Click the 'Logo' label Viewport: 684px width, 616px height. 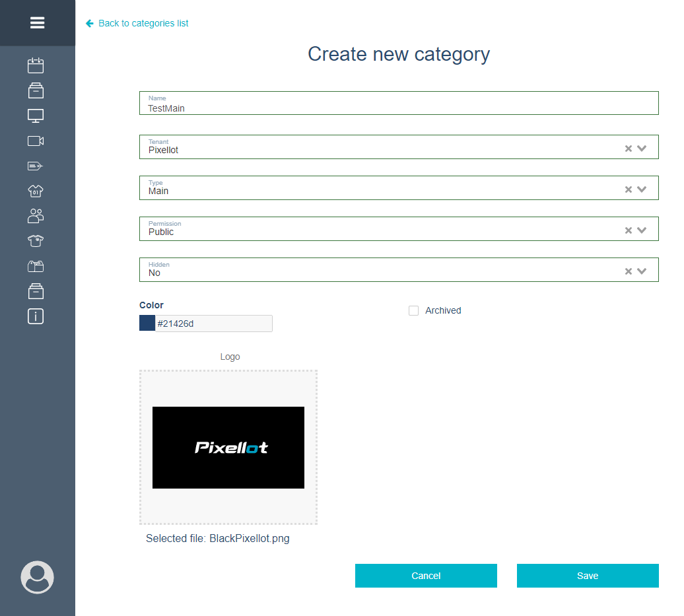pos(230,357)
